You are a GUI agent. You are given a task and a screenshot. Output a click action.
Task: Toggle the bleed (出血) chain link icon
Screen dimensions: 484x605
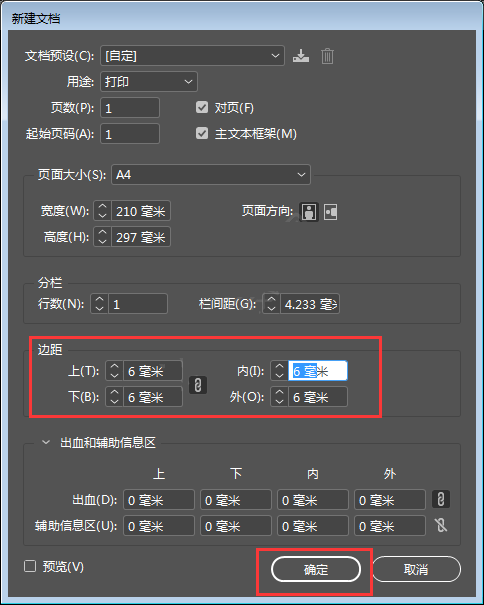coord(441,499)
